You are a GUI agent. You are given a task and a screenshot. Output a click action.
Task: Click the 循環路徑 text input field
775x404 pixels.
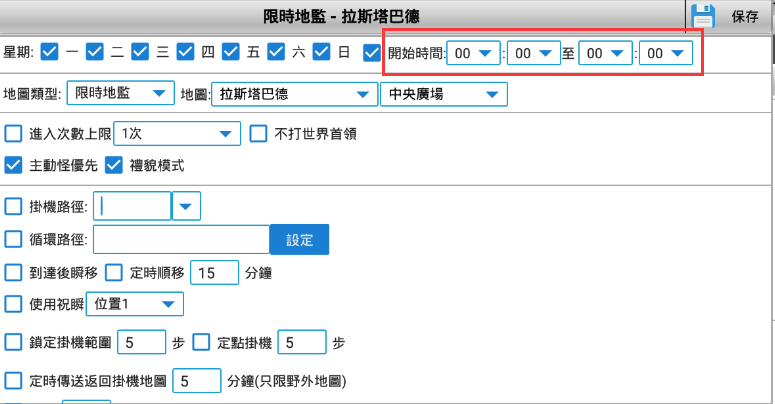(x=181, y=240)
